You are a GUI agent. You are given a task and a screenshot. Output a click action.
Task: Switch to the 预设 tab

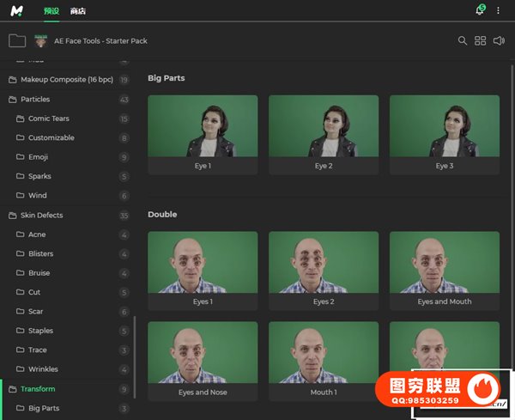tap(51, 11)
